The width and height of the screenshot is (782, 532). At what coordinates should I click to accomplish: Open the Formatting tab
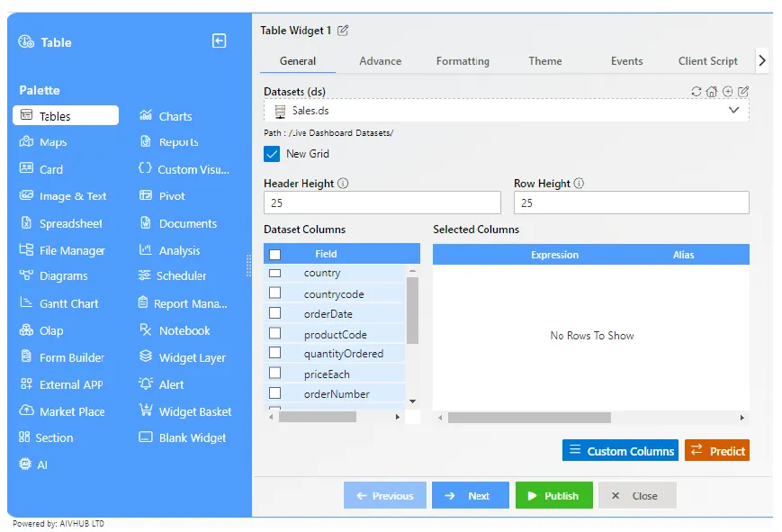coord(463,61)
